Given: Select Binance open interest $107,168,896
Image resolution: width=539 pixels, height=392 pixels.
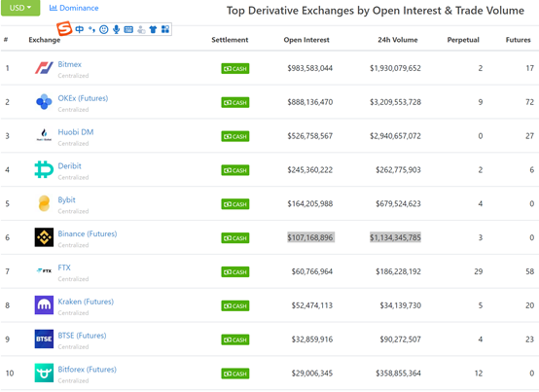Looking at the screenshot, I should click(x=310, y=237).
